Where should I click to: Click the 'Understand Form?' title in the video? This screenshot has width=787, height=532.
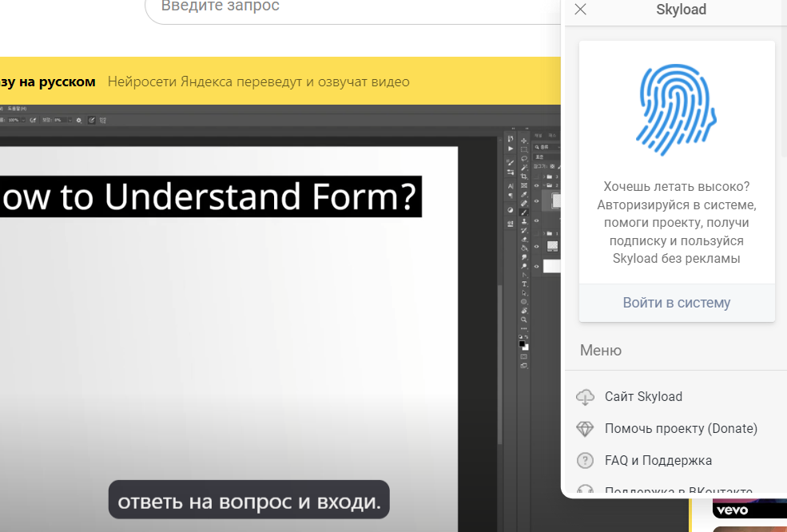coord(260,197)
